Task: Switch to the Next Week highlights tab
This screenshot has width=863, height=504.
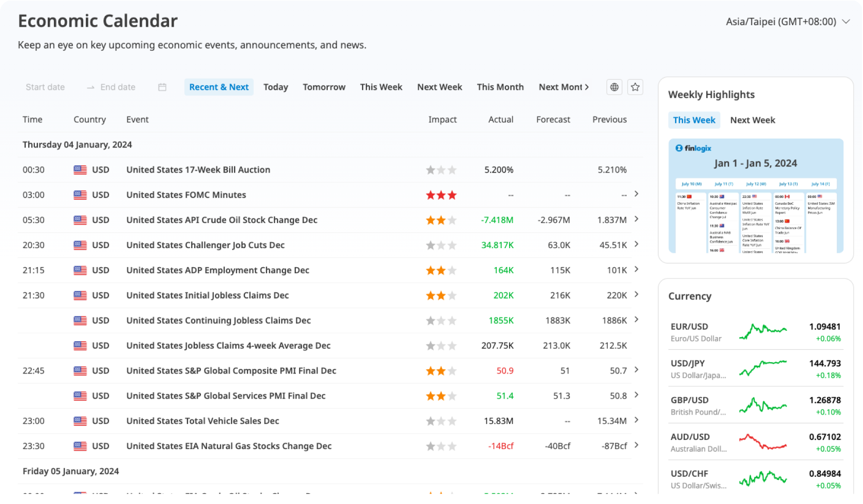Action: [753, 120]
